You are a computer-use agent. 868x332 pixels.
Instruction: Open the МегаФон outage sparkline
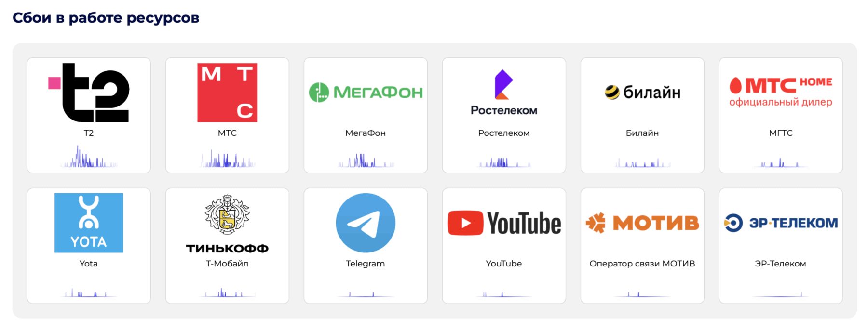[x=366, y=160]
